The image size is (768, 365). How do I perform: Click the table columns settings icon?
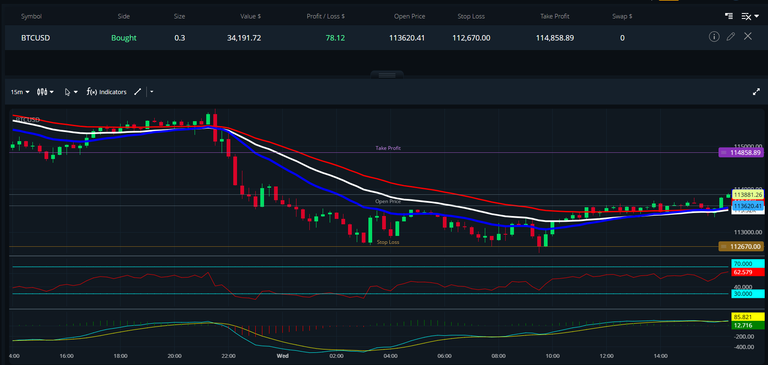click(x=729, y=16)
